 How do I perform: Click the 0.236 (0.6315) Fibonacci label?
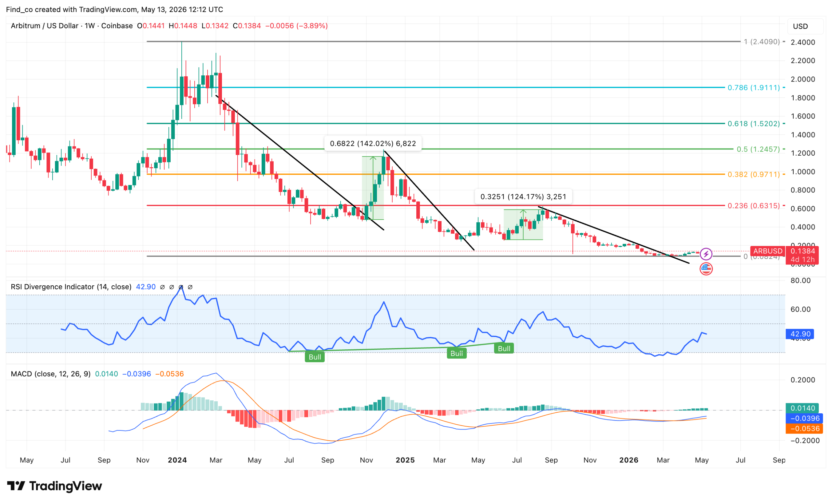coord(754,206)
